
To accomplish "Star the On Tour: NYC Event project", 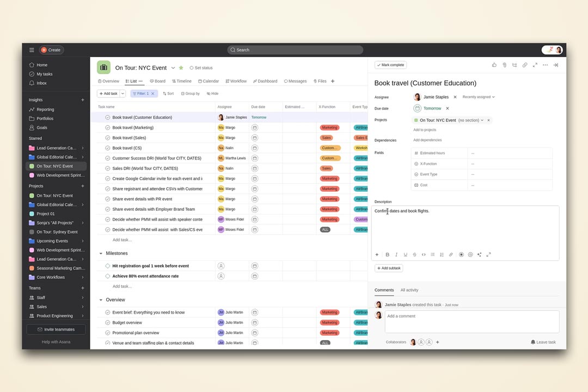I will (x=181, y=68).
